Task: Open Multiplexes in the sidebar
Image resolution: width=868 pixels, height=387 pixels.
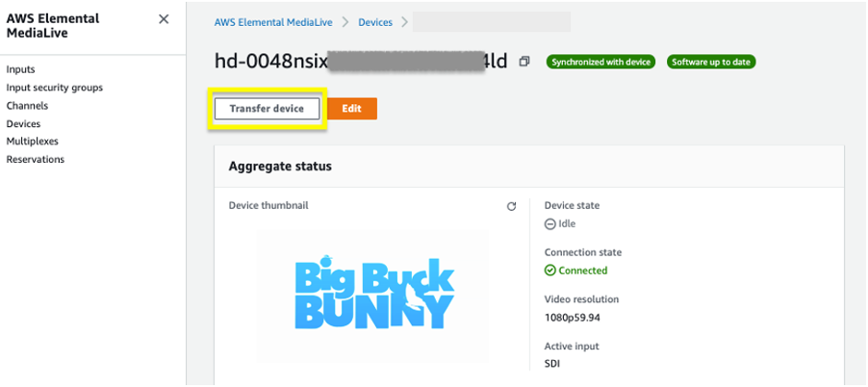Action: click(x=32, y=142)
